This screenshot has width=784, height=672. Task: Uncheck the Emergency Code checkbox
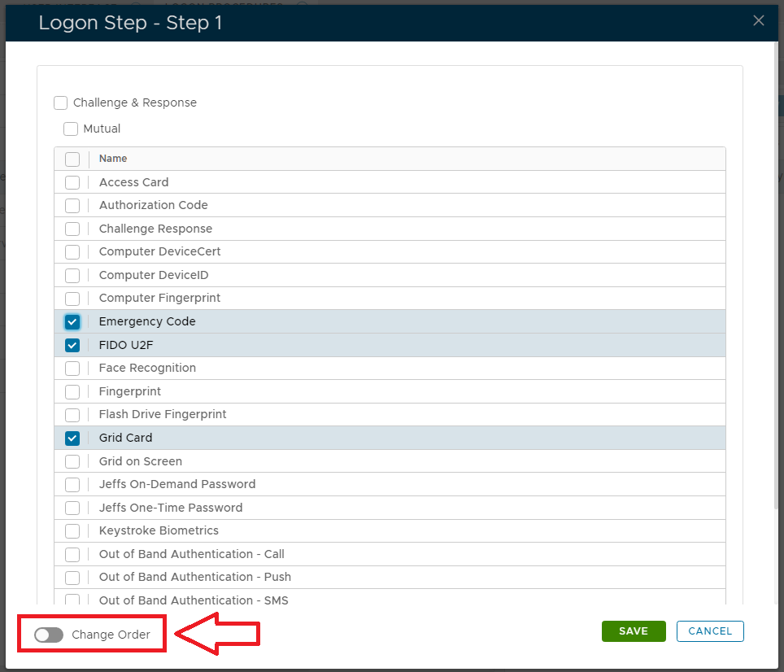pyautogui.click(x=72, y=321)
